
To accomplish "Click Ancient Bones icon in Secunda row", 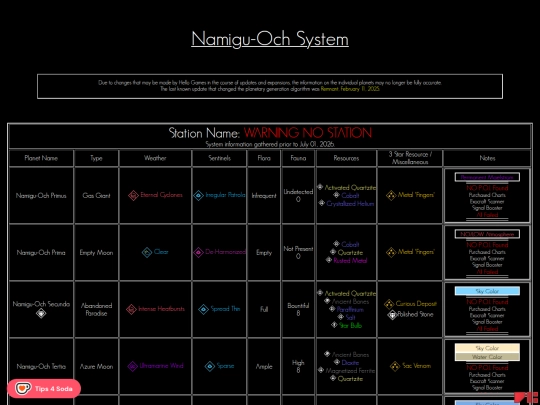I will 327,301.
